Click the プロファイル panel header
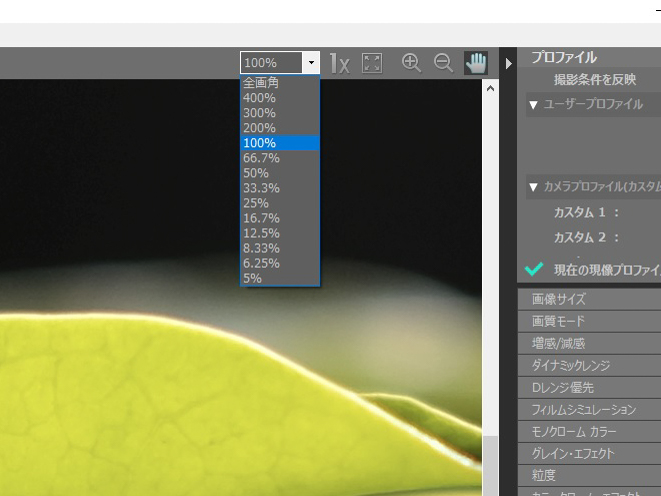Image resolution: width=661 pixels, height=496 pixels. point(564,57)
